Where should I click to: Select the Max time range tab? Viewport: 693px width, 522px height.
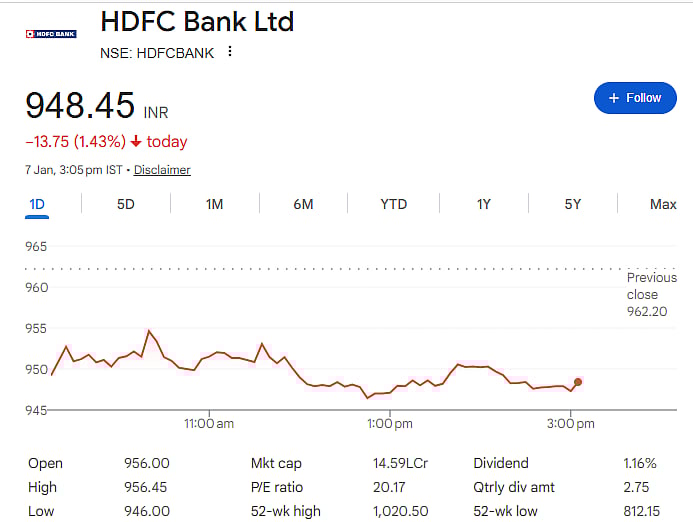point(663,204)
